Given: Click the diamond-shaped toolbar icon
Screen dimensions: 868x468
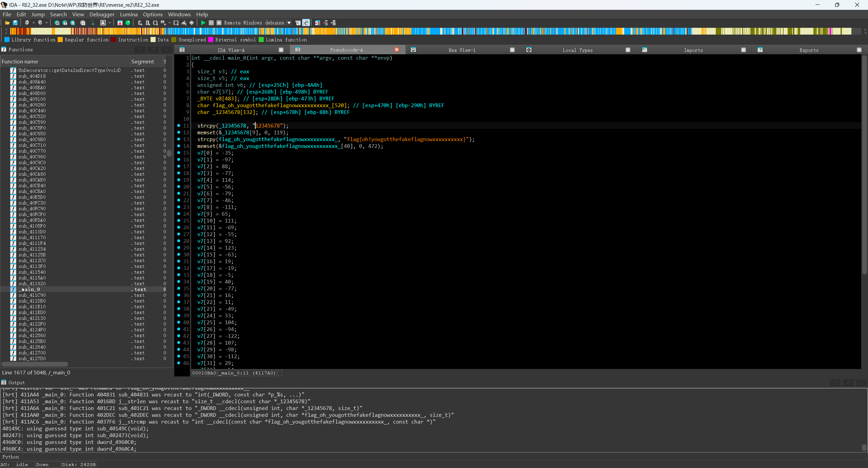Looking at the screenshot, I should click(192, 23).
